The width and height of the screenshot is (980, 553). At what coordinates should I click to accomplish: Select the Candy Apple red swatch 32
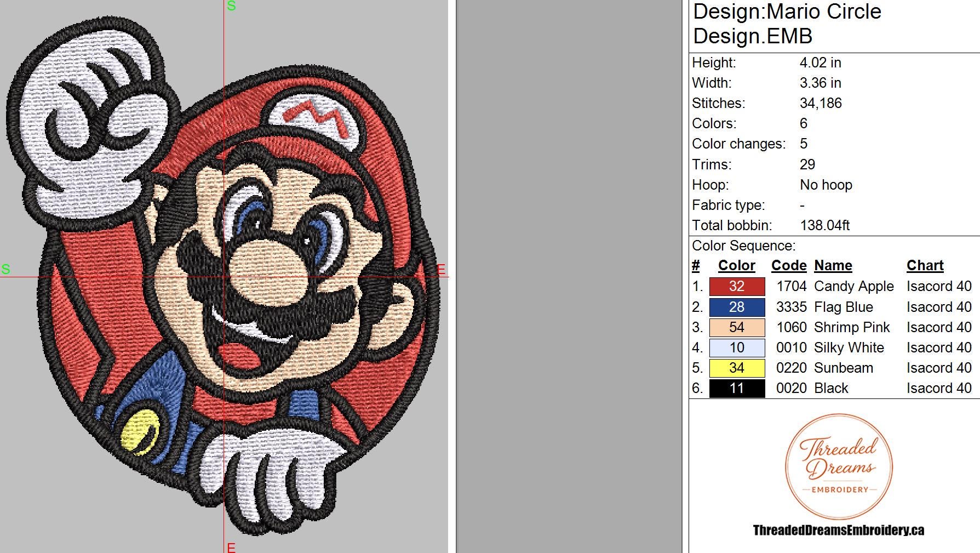pos(737,286)
